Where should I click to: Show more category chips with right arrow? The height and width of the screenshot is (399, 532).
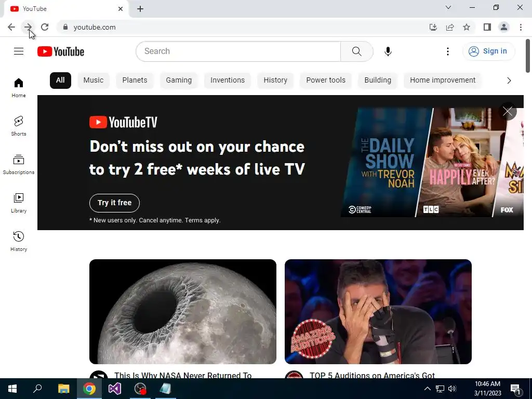click(x=509, y=81)
